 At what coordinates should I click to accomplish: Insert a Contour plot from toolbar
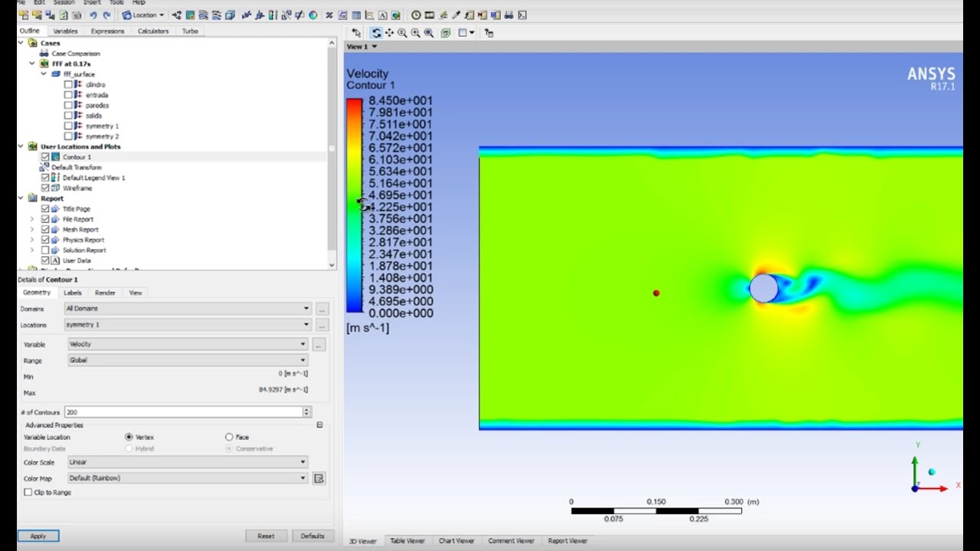tap(190, 15)
